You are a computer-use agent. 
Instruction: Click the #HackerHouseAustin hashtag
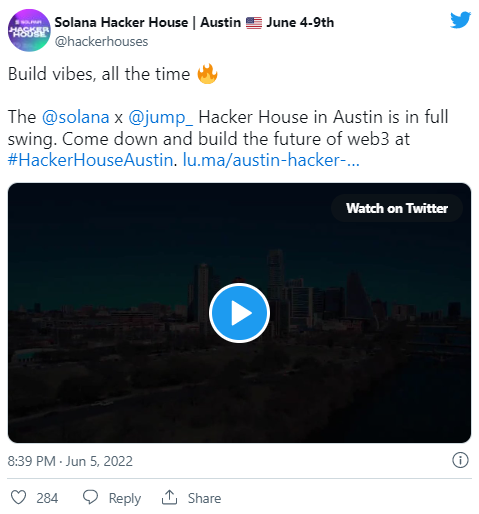click(x=90, y=160)
